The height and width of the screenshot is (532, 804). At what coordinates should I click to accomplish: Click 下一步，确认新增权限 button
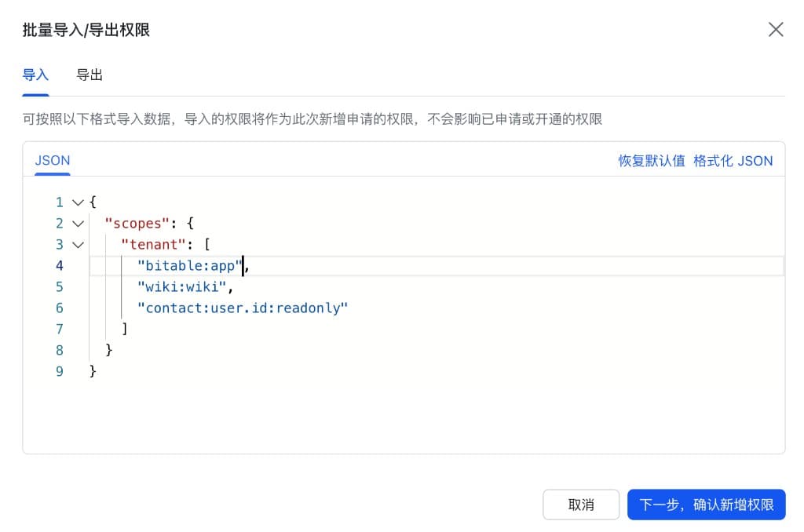[706, 505]
